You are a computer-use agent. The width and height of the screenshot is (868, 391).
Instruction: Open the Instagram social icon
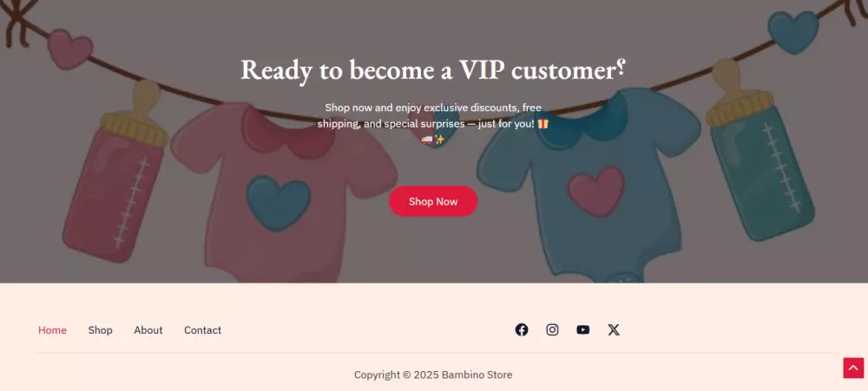click(x=552, y=329)
